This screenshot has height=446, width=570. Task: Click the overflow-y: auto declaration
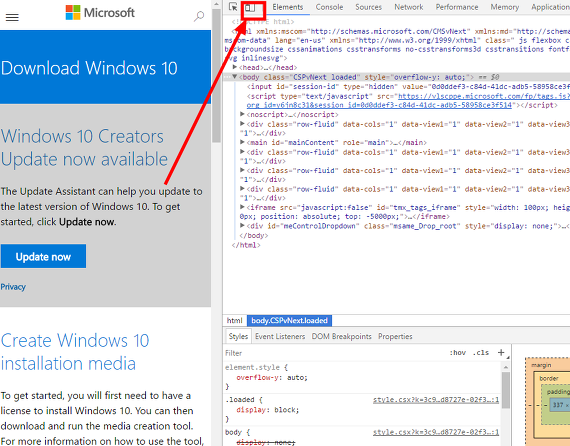tap(272, 378)
